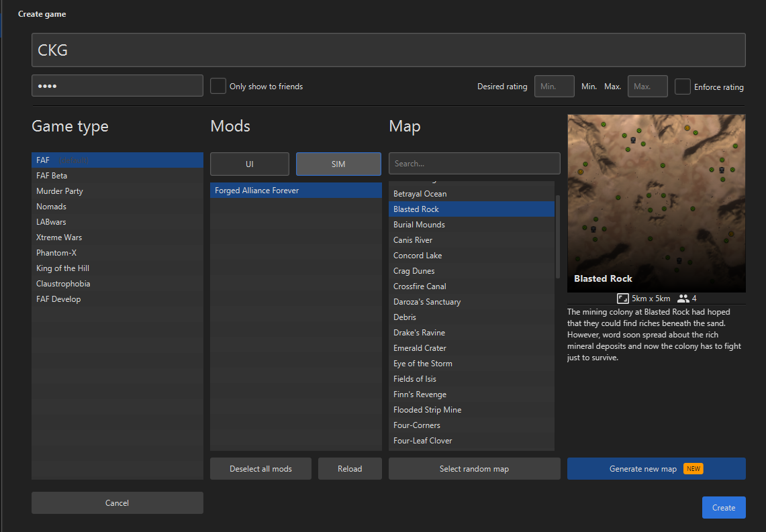The image size is (766, 532).
Task: Select Four-Corners map
Action: point(471,425)
